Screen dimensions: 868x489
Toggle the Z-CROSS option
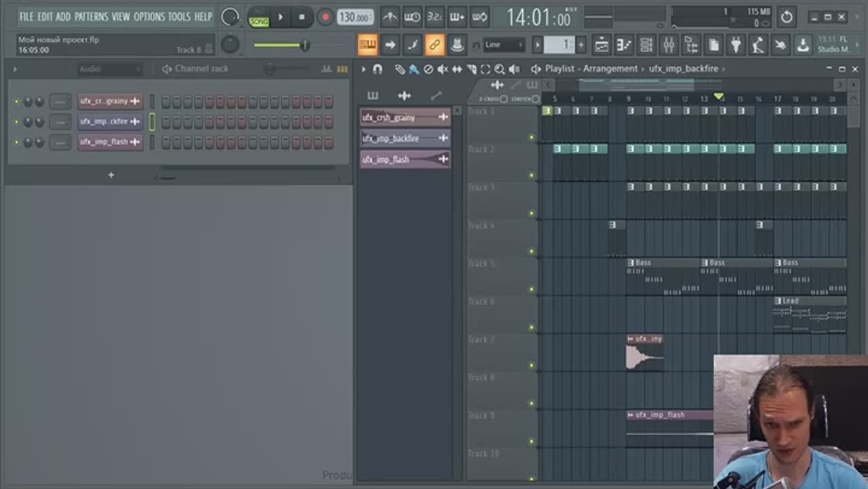coord(504,99)
